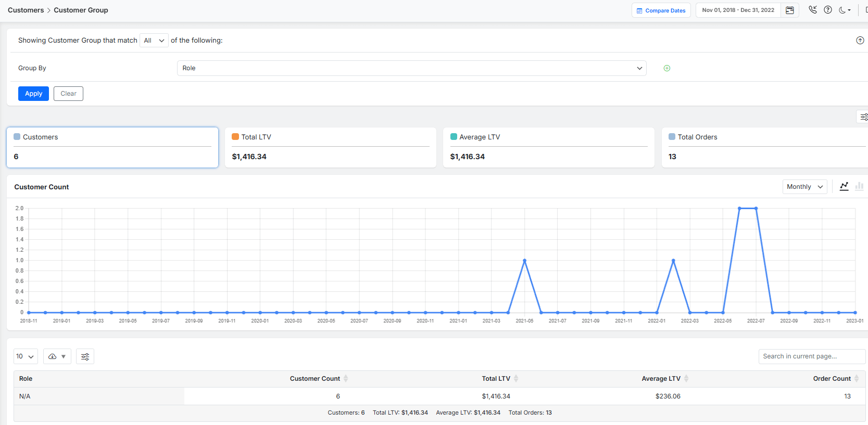Open the match All condition dropdown
This screenshot has height=425, width=868.
pos(154,41)
